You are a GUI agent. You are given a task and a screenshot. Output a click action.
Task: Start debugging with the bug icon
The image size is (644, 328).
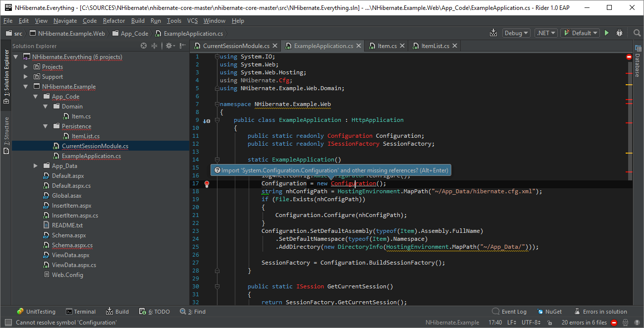[x=619, y=33]
